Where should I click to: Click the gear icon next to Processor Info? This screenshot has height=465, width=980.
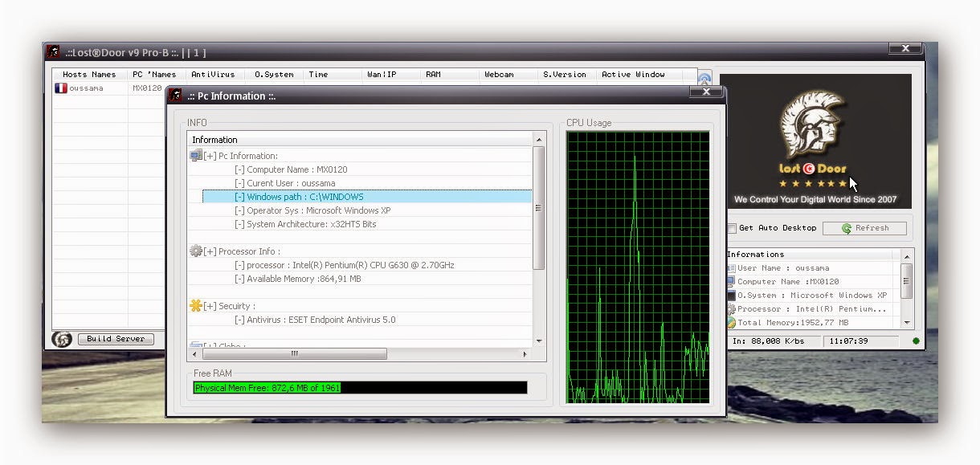pyautogui.click(x=196, y=251)
